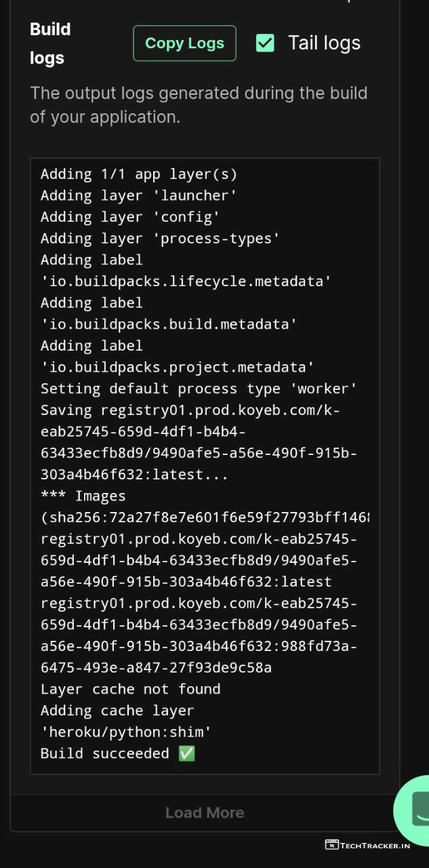This screenshot has width=429, height=868.
Task: Click the 'io.buildpacks.project.metadata' label line
Action: click(x=177, y=368)
